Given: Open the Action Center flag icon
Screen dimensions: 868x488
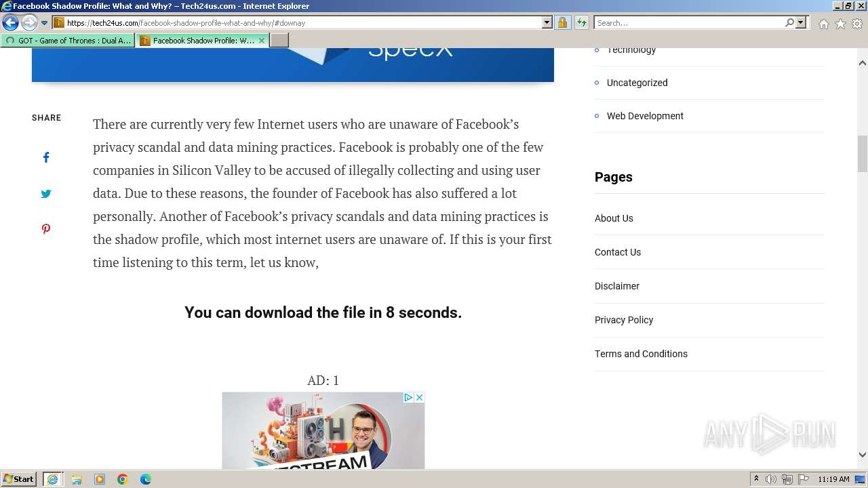Looking at the screenshot, I should [804, 479].
